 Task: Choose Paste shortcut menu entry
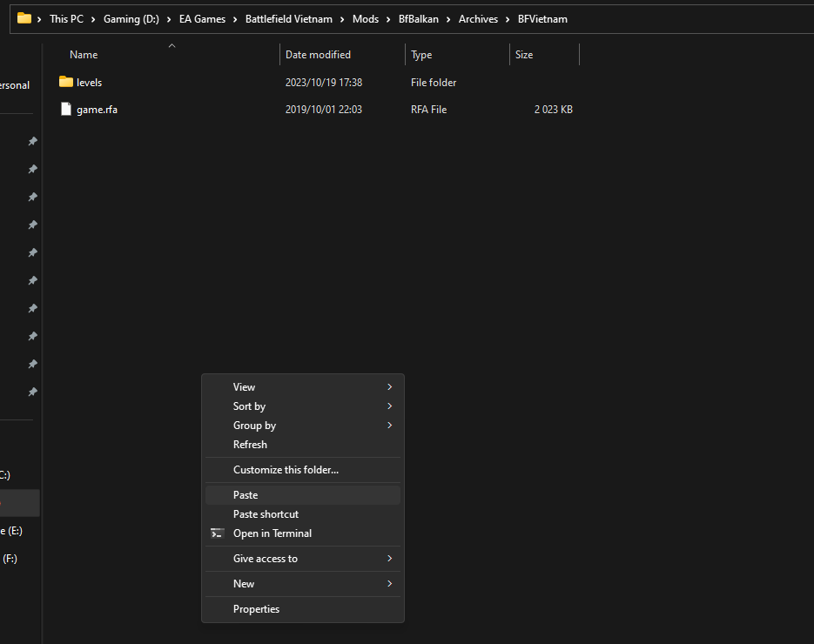tap(266, 514)
